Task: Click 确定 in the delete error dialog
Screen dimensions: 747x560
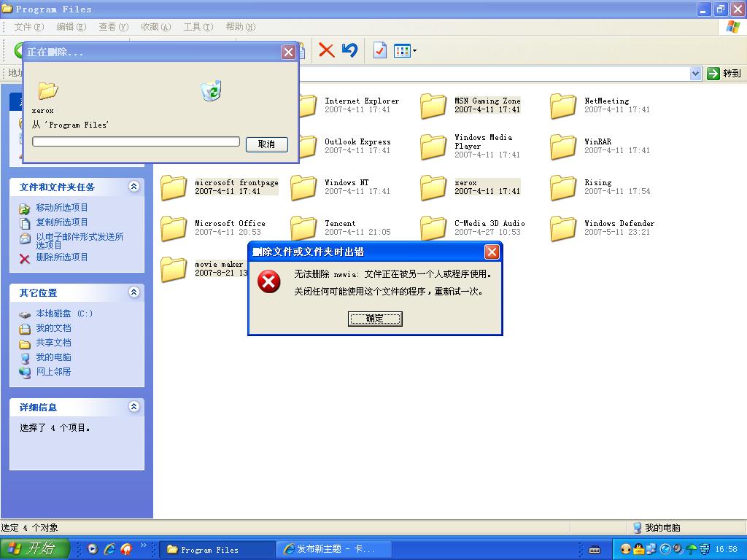Action: [375, 319]
